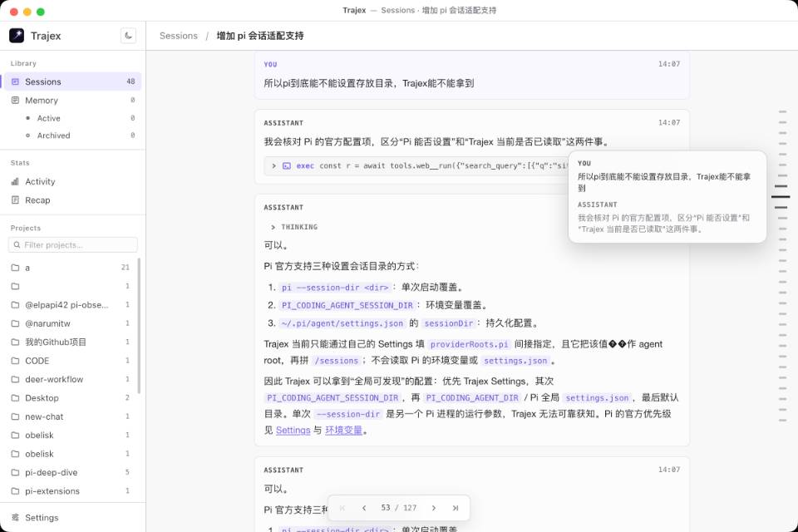Click the Sessions list icon

15,81
